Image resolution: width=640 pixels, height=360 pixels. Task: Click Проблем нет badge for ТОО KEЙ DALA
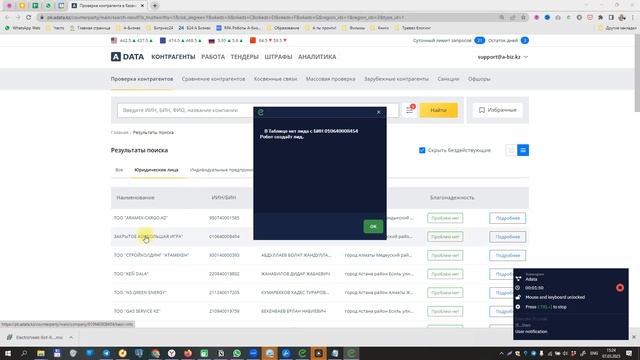(445, 274)
